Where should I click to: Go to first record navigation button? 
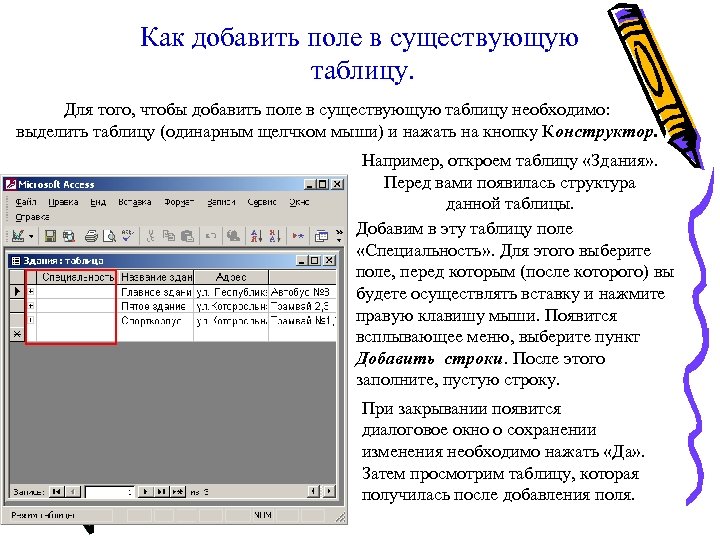click(x=56, y=492)
